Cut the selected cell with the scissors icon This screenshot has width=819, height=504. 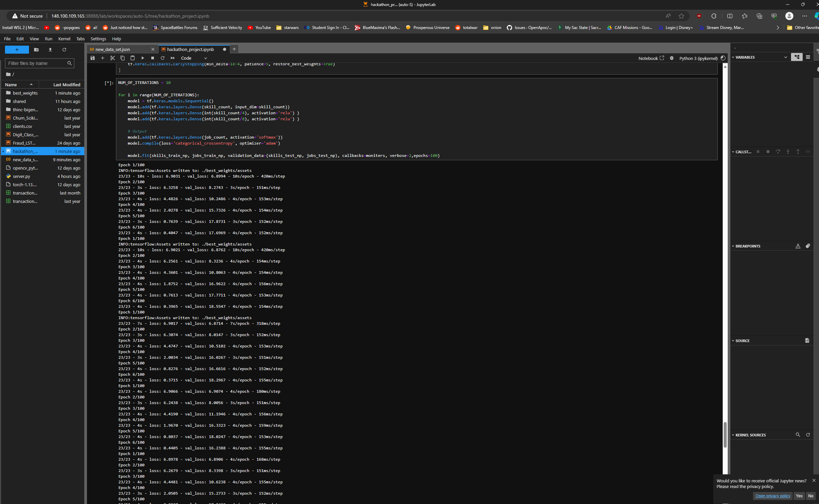point(113,58)
